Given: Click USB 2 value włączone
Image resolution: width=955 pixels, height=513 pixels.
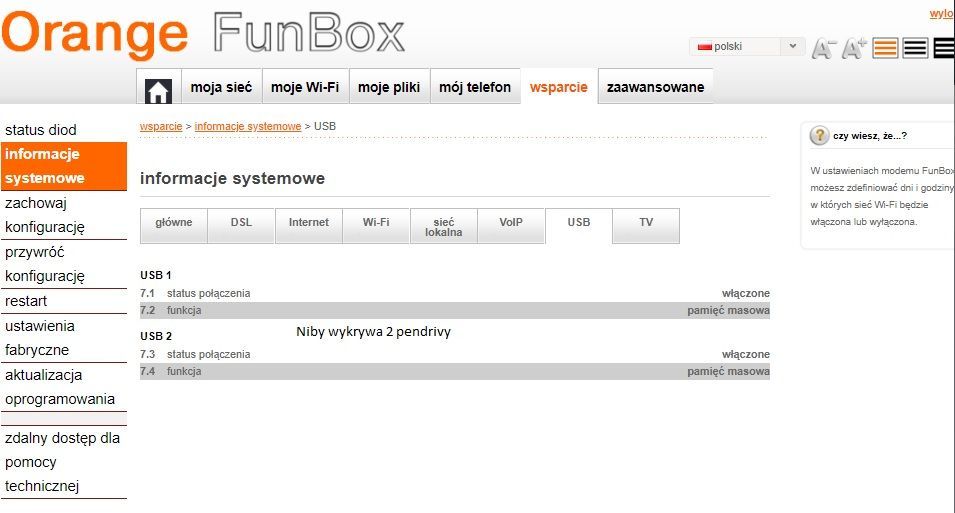Looking at the screenshot, I should point(746,354).
